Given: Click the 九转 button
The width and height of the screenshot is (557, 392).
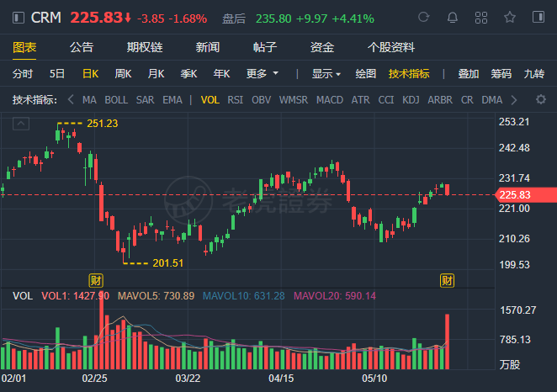Looking at the screenshot, I should pos(534,74).
